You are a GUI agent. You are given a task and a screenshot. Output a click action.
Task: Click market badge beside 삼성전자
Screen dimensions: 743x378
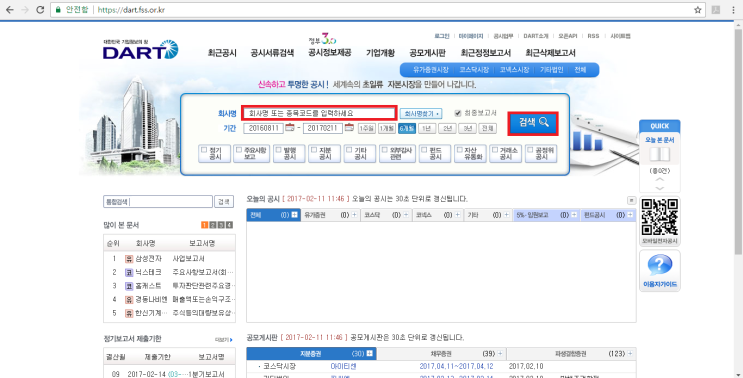pyautogui.click(x=129, y=259)
